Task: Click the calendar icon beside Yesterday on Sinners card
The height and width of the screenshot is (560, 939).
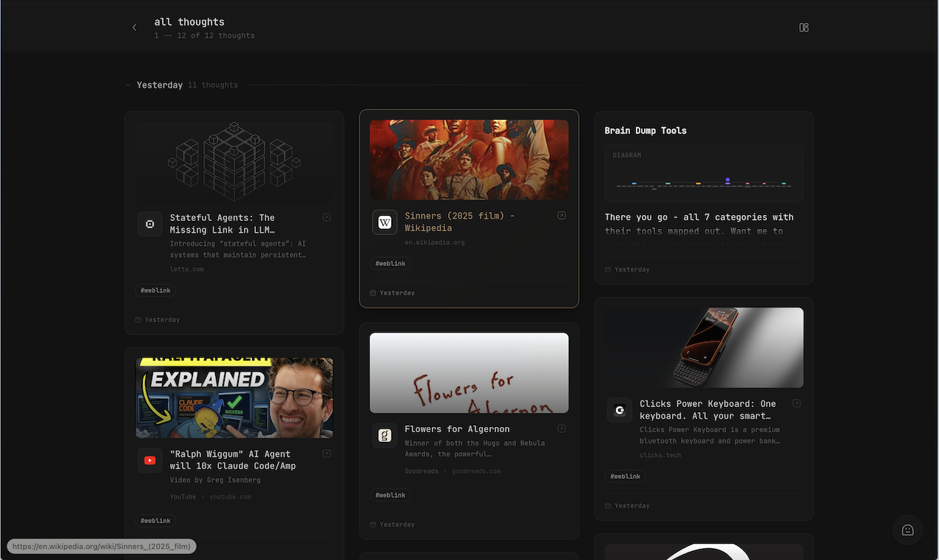Action: click(x=373, y=293)
